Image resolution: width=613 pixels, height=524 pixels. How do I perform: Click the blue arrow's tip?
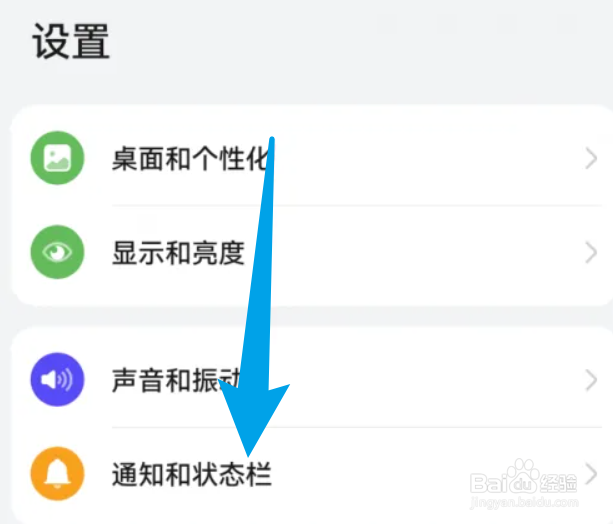248,454
